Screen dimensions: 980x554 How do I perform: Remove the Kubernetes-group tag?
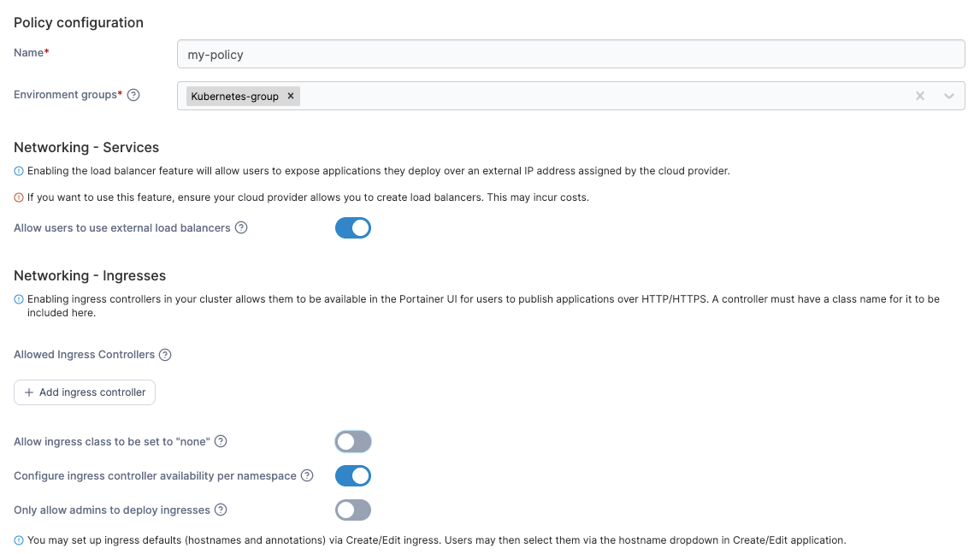click(x=291, y=97)
